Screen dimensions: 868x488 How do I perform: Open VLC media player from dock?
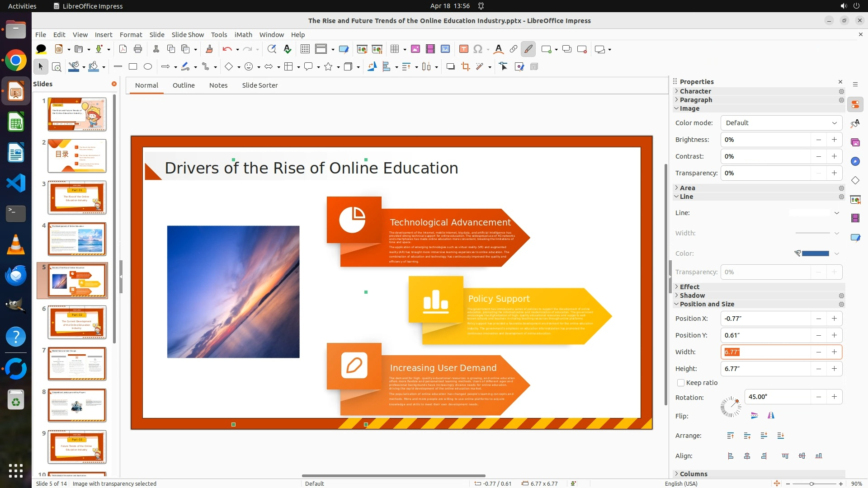pyautogui.click(x=16, y=245)
